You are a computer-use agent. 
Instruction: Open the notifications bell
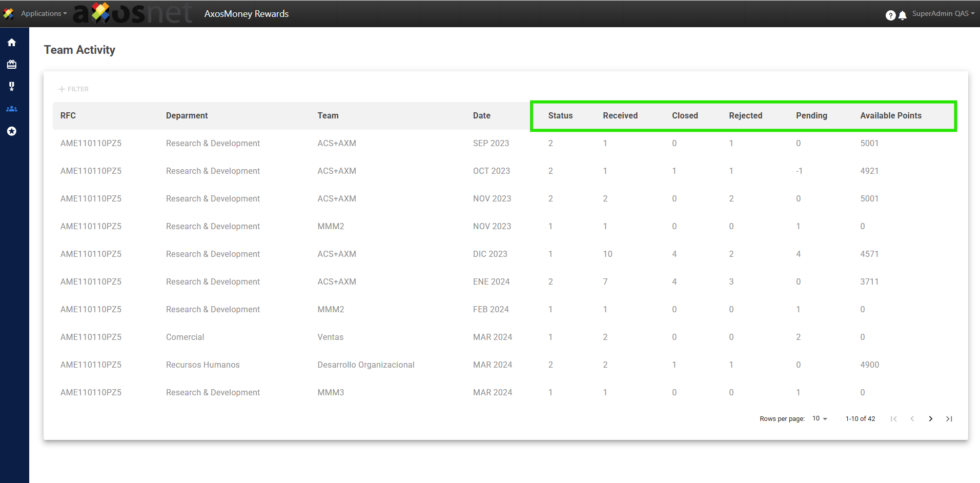[x=903, y=15]
